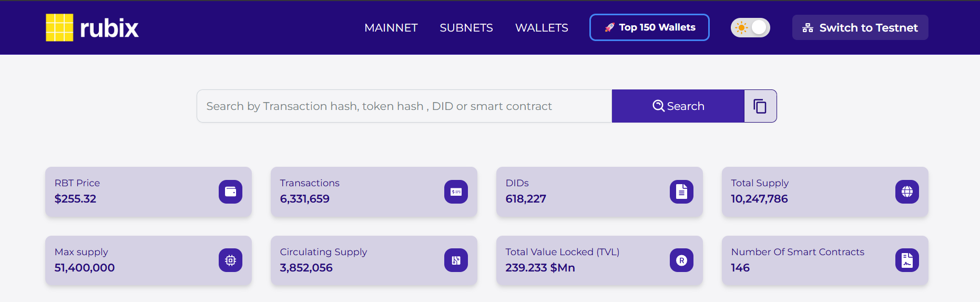Open the Top 150 Wallets button
The image size is (980, 302).
coord(649,27)
